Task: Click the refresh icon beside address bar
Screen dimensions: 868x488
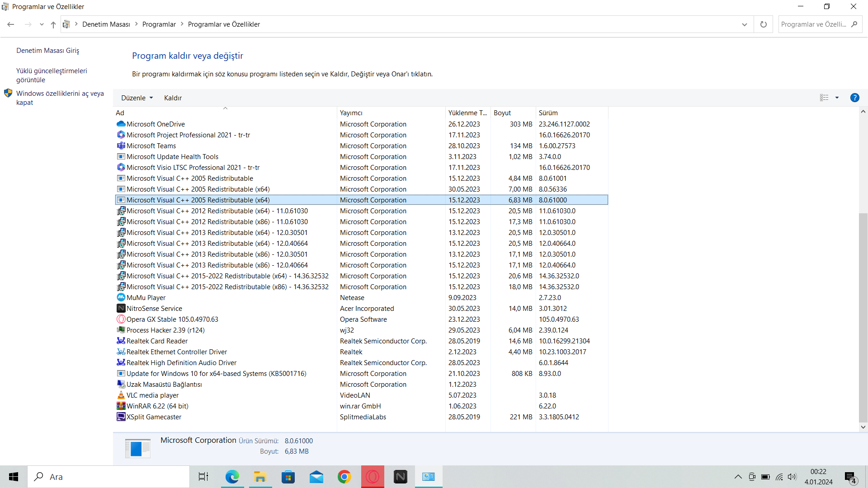Action: click(764, 24)
